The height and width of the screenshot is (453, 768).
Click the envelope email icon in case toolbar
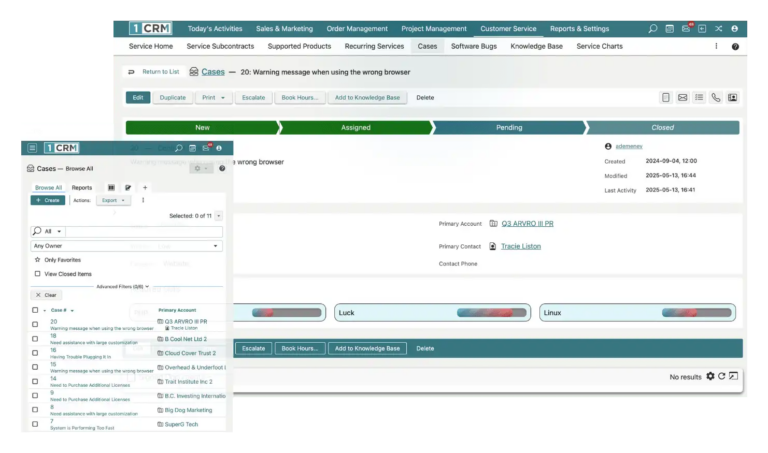[682, 97]
